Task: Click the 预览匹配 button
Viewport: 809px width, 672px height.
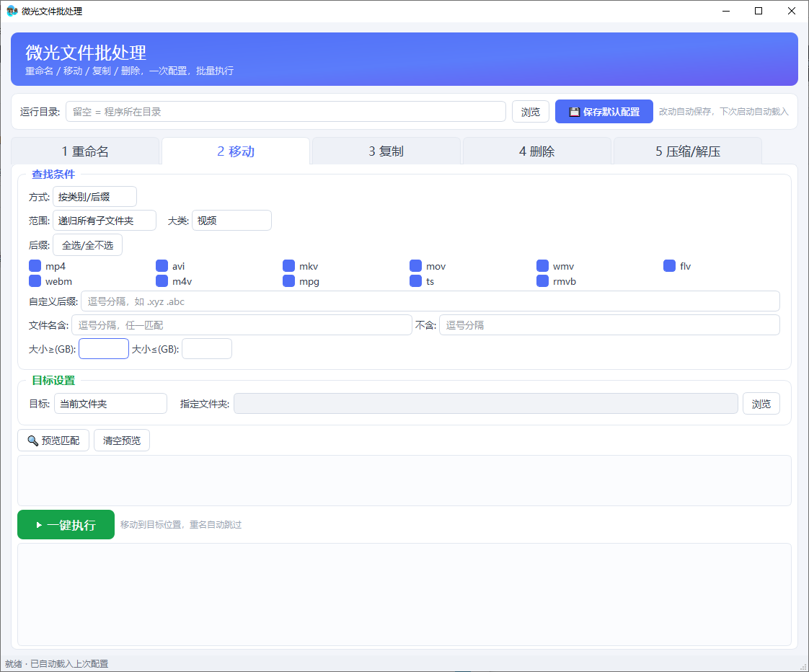Action: pos(53,441)
